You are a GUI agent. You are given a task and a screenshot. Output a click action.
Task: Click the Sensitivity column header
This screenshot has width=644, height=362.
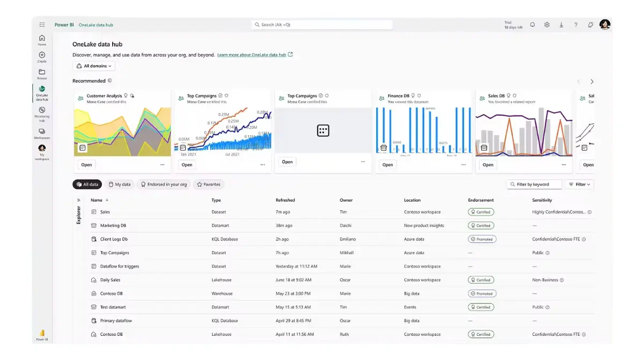(x=542, y=200)
